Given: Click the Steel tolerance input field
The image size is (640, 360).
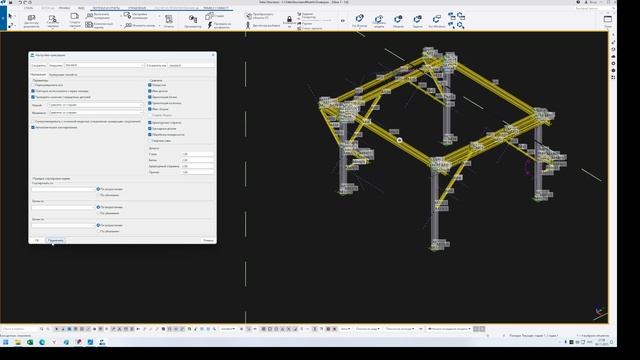Looking at the screenshot, I should point(197,154).
